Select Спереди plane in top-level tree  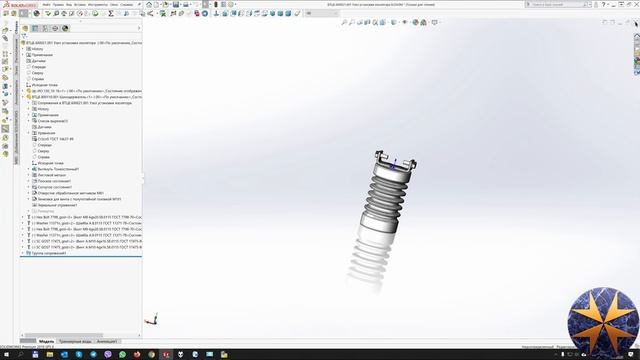(x=39, y=67)
